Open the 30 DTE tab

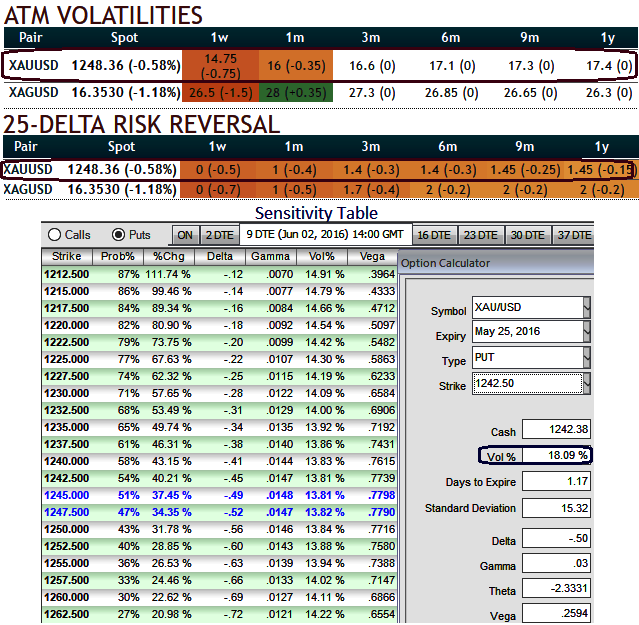click(x=527, y=235)
